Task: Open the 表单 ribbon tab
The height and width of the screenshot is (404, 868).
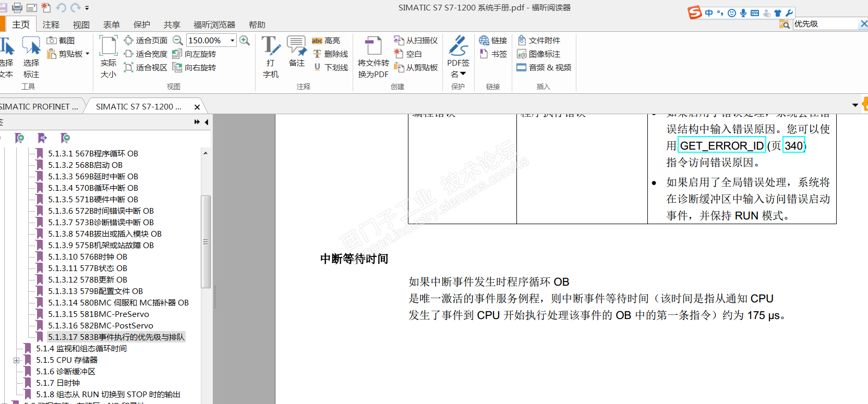Action: click(x=112, y=25)
